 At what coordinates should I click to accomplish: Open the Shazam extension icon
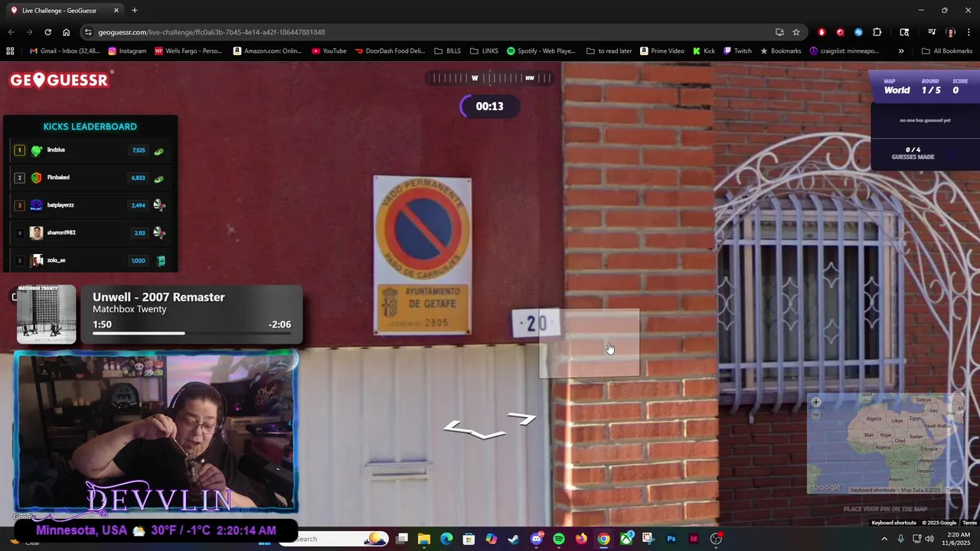click(858, 32)
